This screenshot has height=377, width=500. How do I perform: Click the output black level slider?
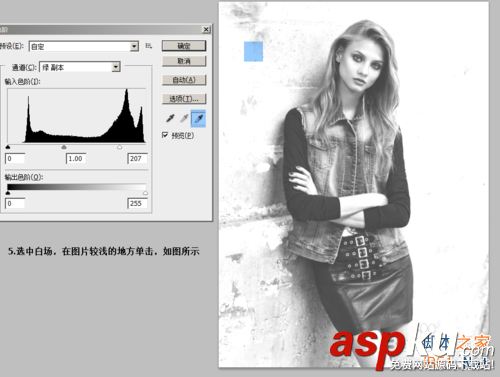point(8,193)
